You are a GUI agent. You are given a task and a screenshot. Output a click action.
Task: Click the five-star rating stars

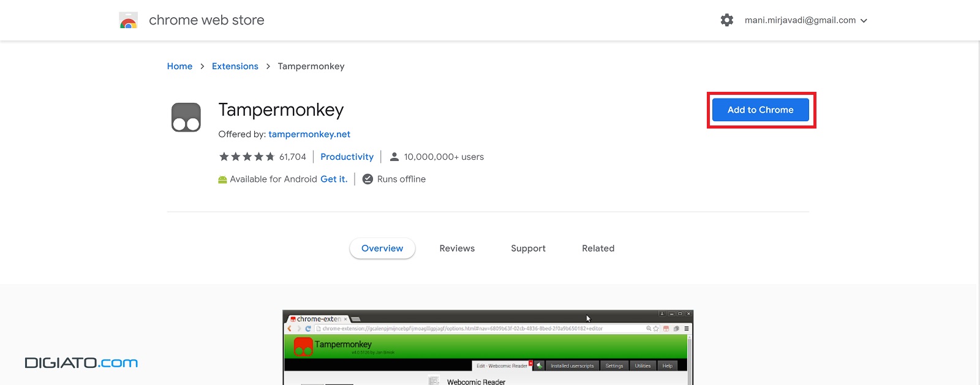247,157
